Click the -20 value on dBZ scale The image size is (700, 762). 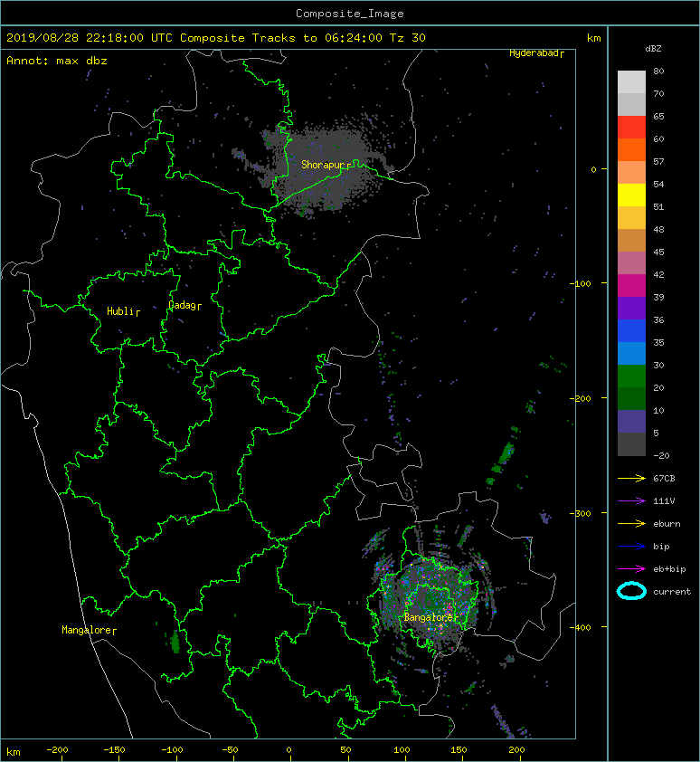pyautogui.click(x=661, y=455)
